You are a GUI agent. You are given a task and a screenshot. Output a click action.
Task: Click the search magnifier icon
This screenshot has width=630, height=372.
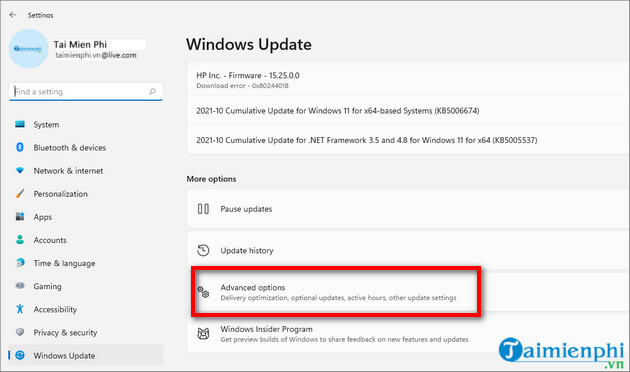tap(152, 92)
